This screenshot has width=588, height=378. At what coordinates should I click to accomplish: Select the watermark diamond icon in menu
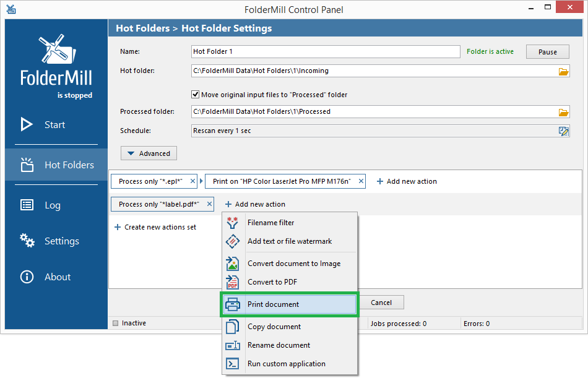tap(233, 241)
